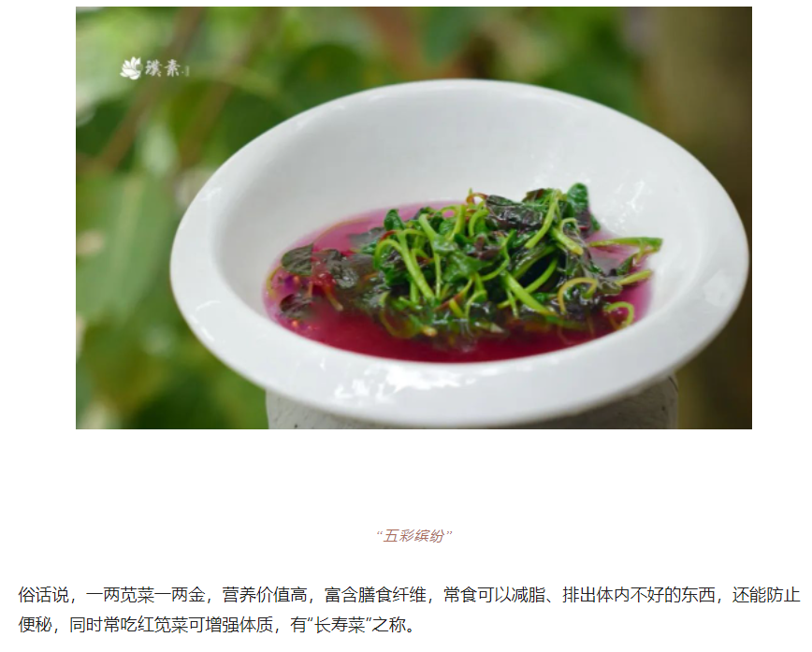Select the caption "五彩缤纷"
This screenshot has height=652, width=812.
point(413,536)
